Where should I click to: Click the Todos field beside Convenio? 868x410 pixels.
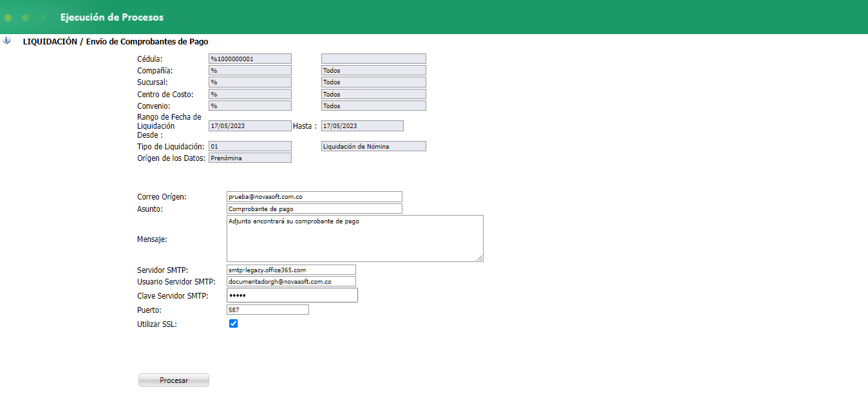coord(373,106)
